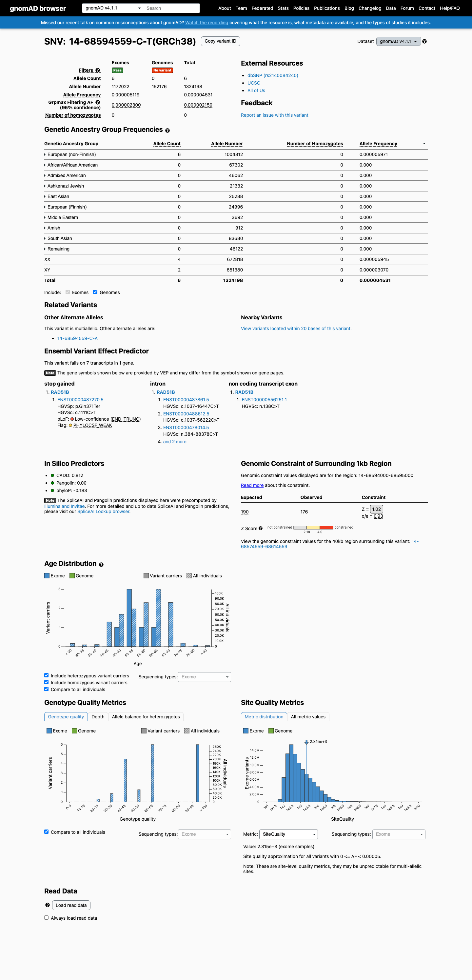Open the Help/FAQ nav link
472x980 pixels.
(x=450, y=8)
